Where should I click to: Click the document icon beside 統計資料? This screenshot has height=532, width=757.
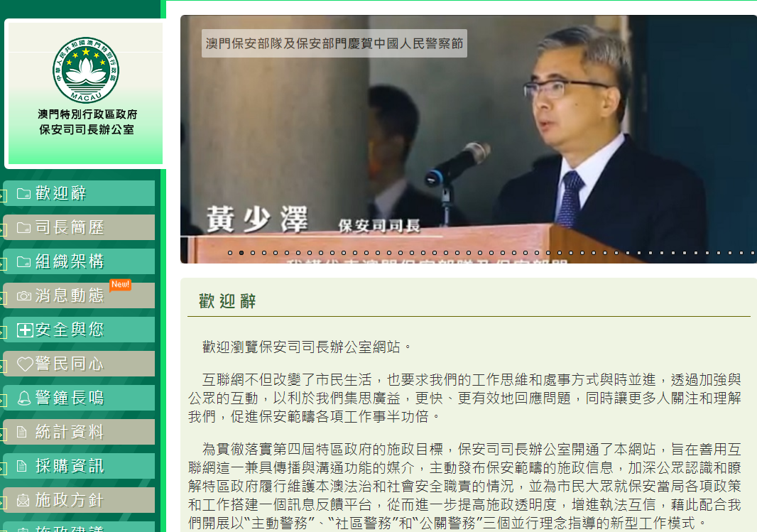pyautogui.click(x=23, y=432)
